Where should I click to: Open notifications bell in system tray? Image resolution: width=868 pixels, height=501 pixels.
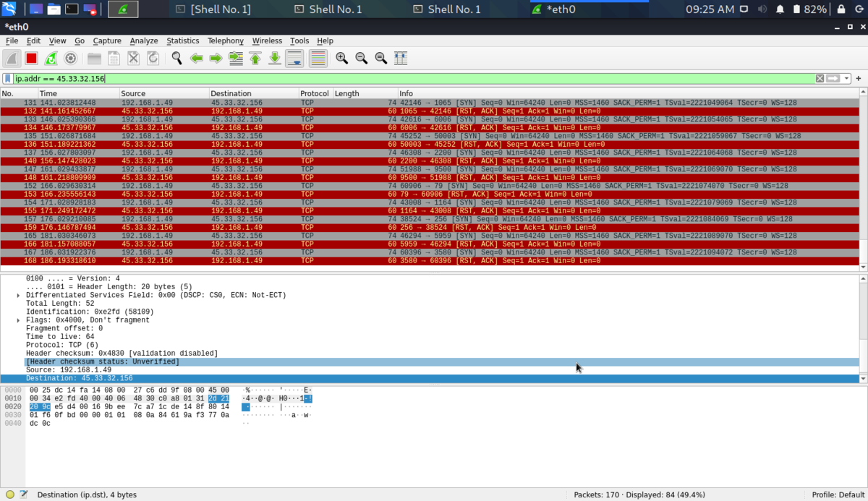coord(780,9)
